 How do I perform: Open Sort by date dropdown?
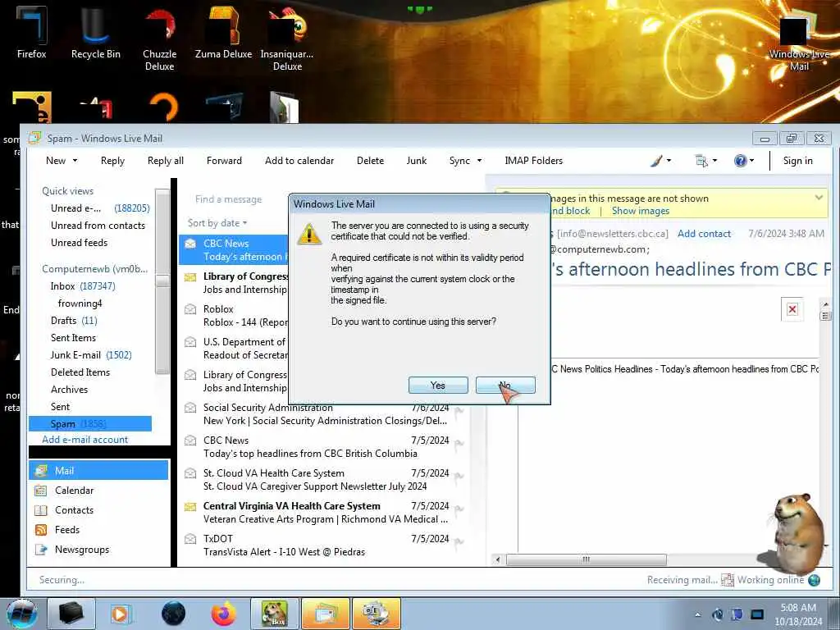coord(217,223)
